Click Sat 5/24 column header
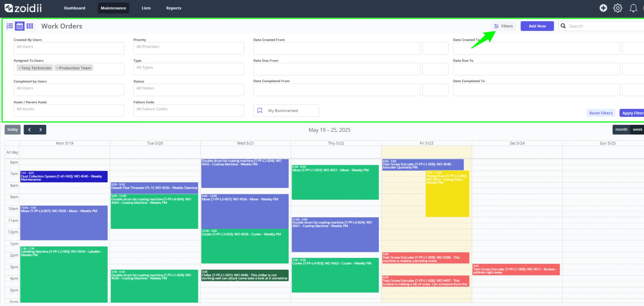644x306 pixels. click(517, 143)
